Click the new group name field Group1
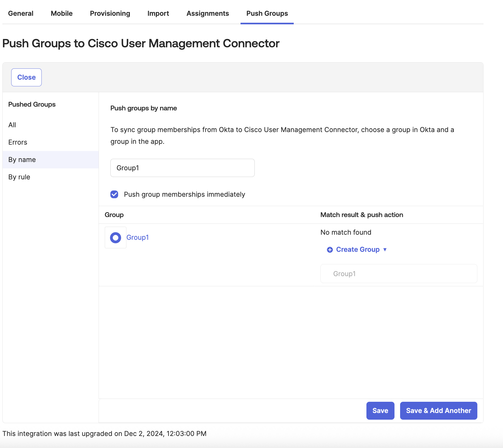 [x=399, y=274]
